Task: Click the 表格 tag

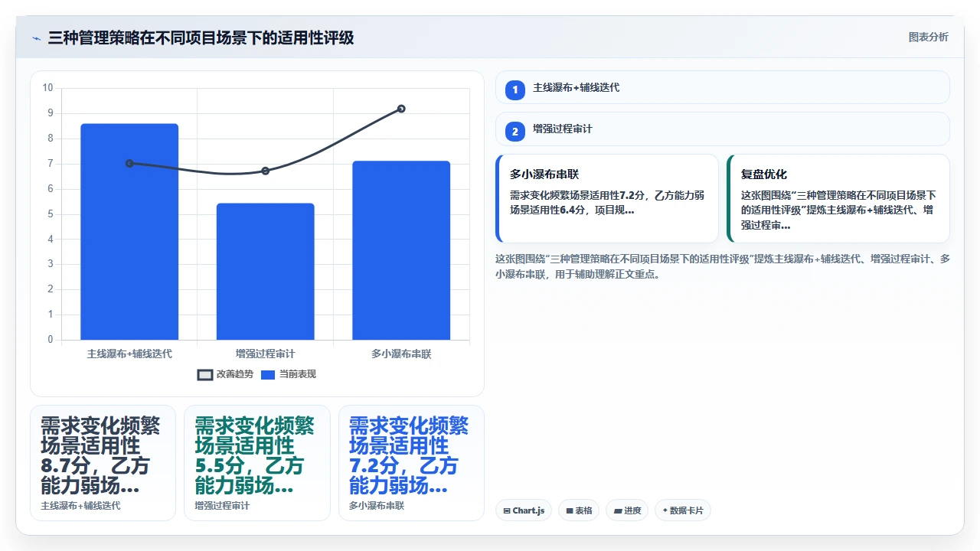Action: pos(579,510)
